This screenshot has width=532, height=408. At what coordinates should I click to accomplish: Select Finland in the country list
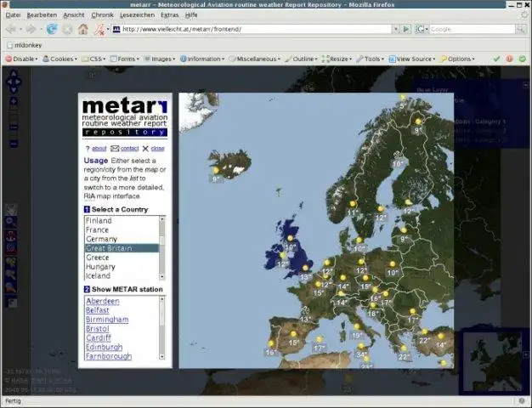click(x=122, y=221)
